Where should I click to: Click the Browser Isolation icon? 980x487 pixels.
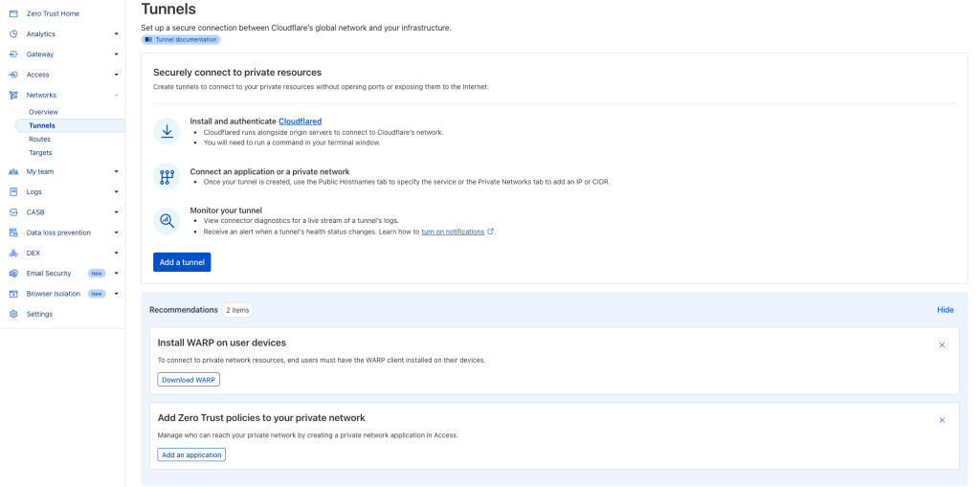[x=13, y=294]
